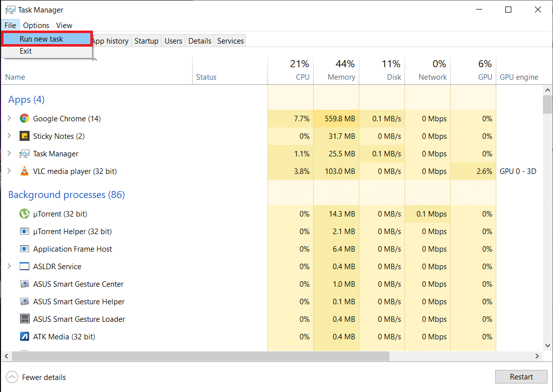The height and width of the screenshot is (392, 553).
Task: Sort processes by Memory column header
Action: (336, 71)
